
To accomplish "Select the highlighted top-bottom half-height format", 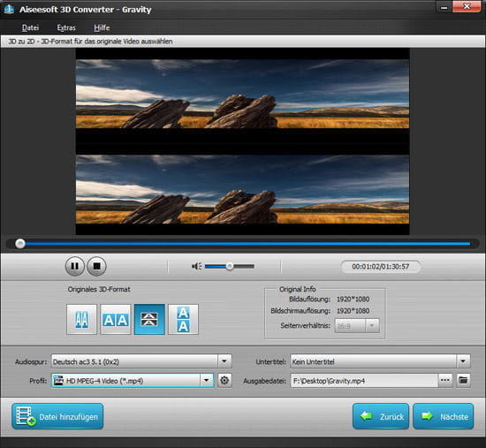I will pos(149,319).
